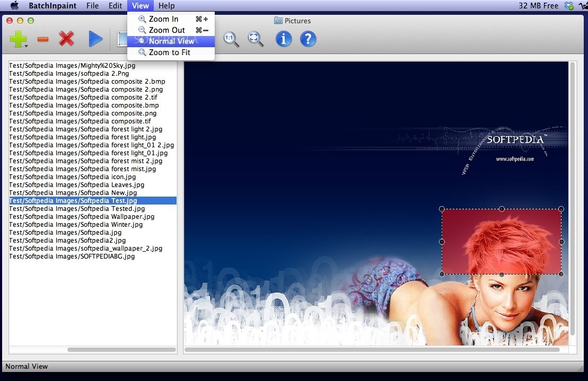Open the Help menu
The width and height of the screenshot is (588, 381).
click(x=166, y=6)
